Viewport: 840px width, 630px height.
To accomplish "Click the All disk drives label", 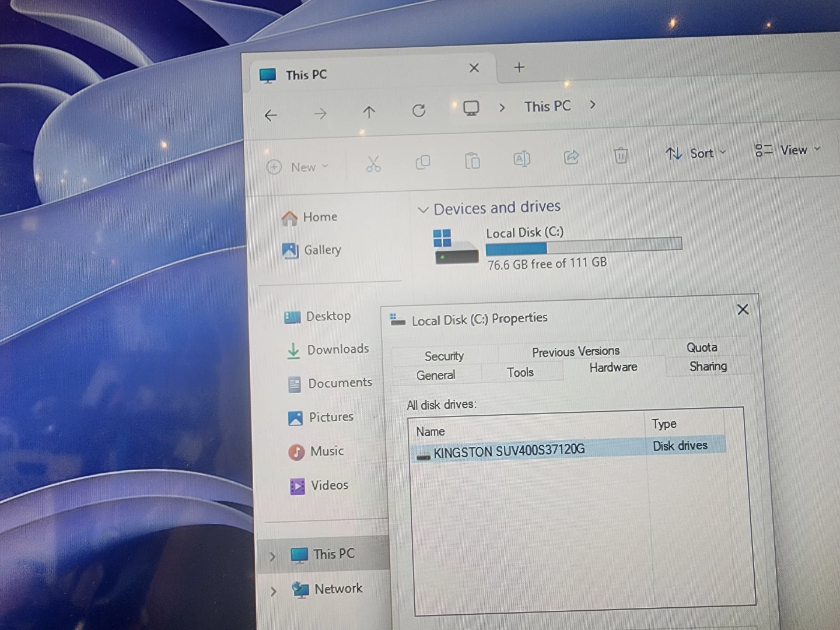I will pyautogui.click(x=442, y=405).
